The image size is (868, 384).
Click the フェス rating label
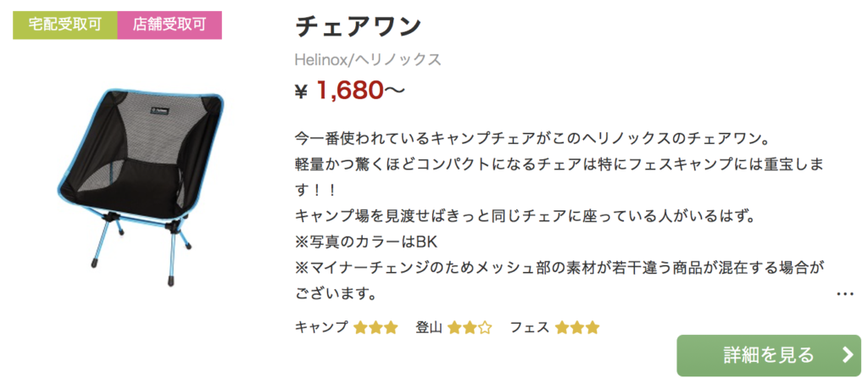coord(529,327)
